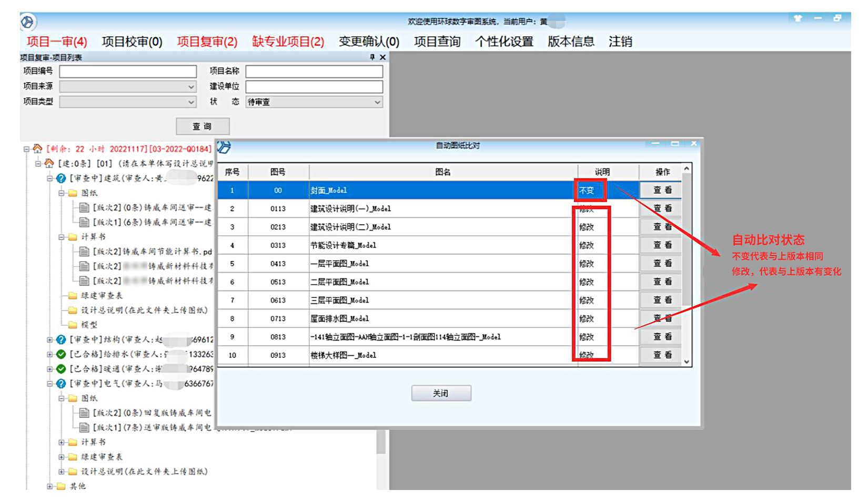
Task: Expand the 结构 review tree node
Action: click(x=49, y=340)
